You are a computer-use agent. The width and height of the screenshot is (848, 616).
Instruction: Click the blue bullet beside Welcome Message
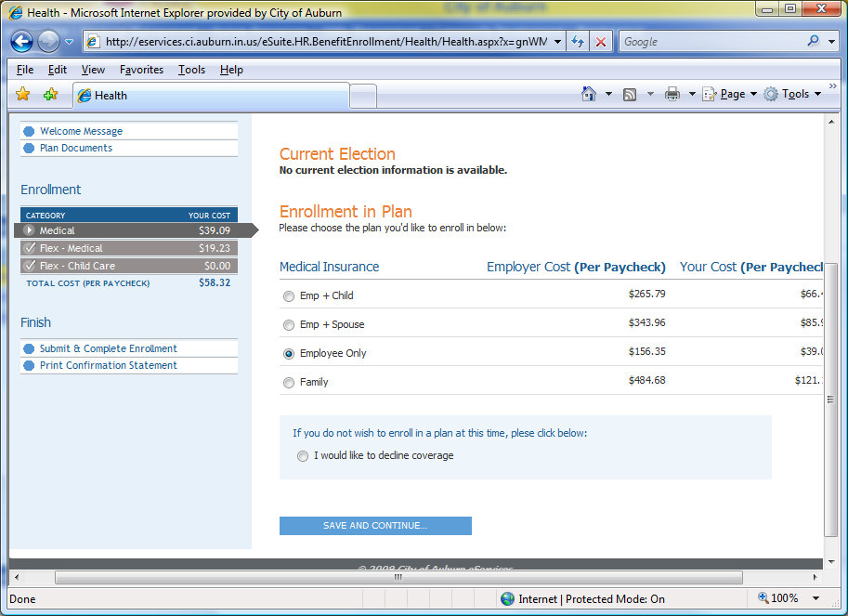click(x=29, y=131)
